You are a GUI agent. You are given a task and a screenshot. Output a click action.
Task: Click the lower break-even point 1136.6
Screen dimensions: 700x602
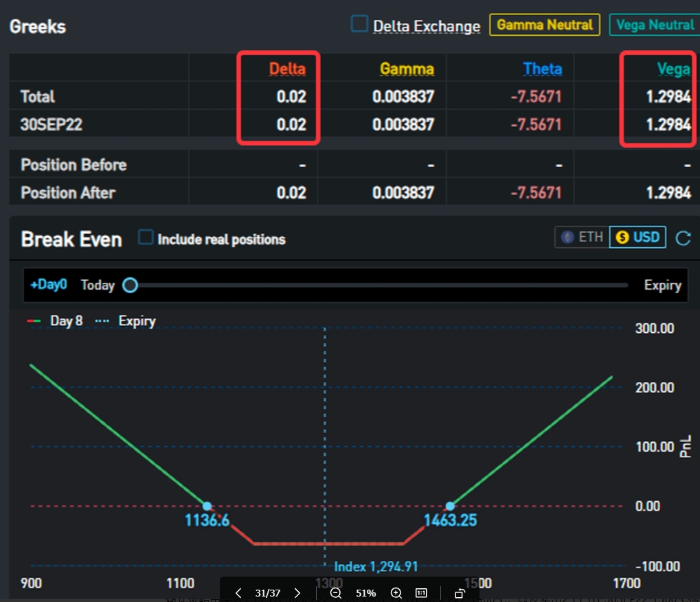coord(207,506)
